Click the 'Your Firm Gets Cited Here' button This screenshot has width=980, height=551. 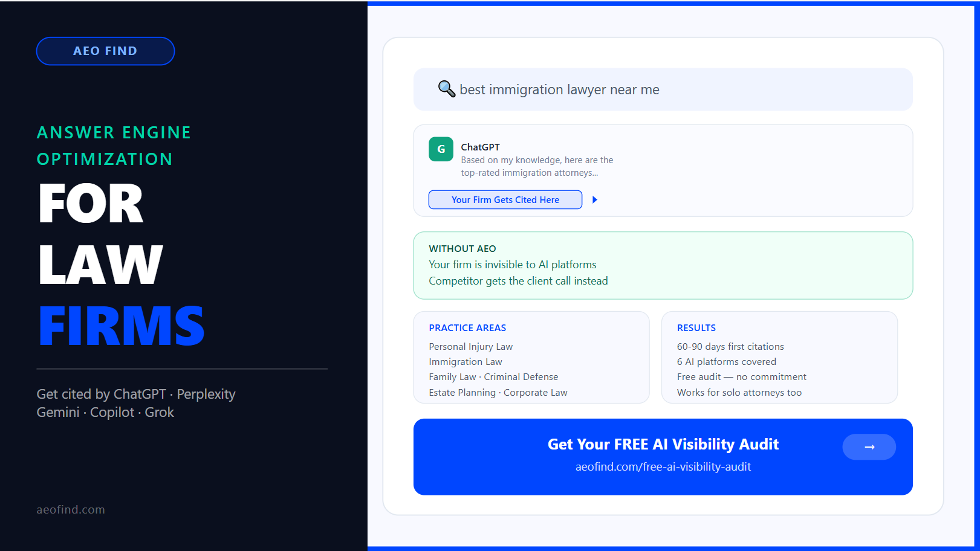pyautogui.click(x=505, y=200)
